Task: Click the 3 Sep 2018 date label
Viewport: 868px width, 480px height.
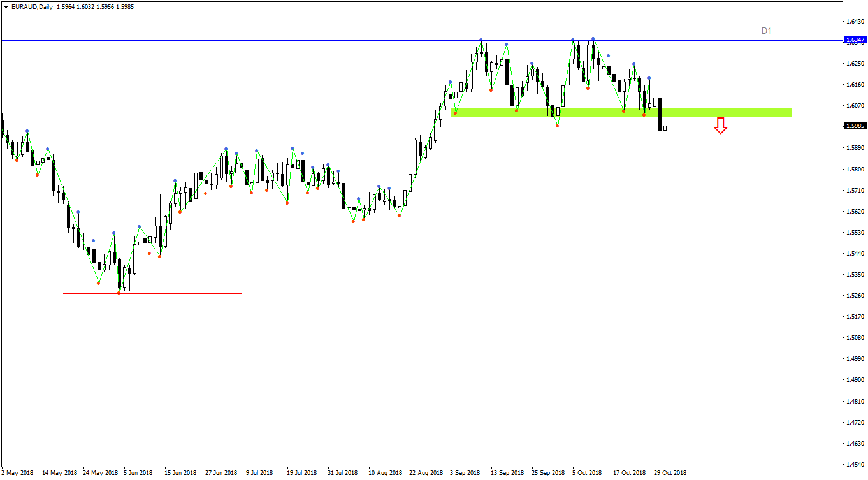Action: click(465, 473)
